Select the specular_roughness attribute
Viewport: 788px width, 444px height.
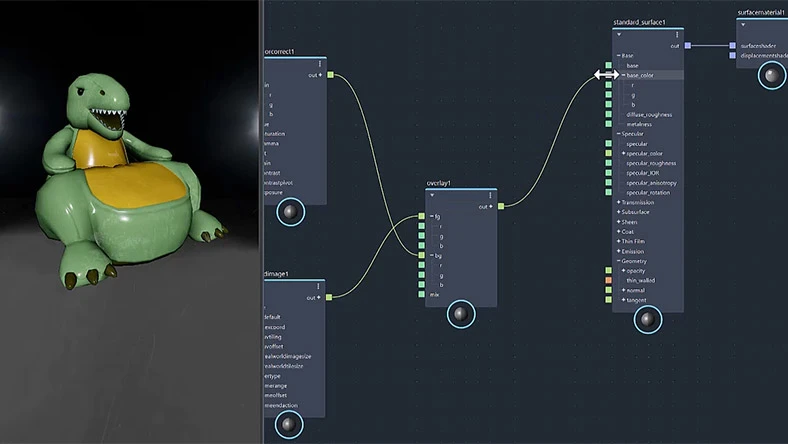point(651,163)
